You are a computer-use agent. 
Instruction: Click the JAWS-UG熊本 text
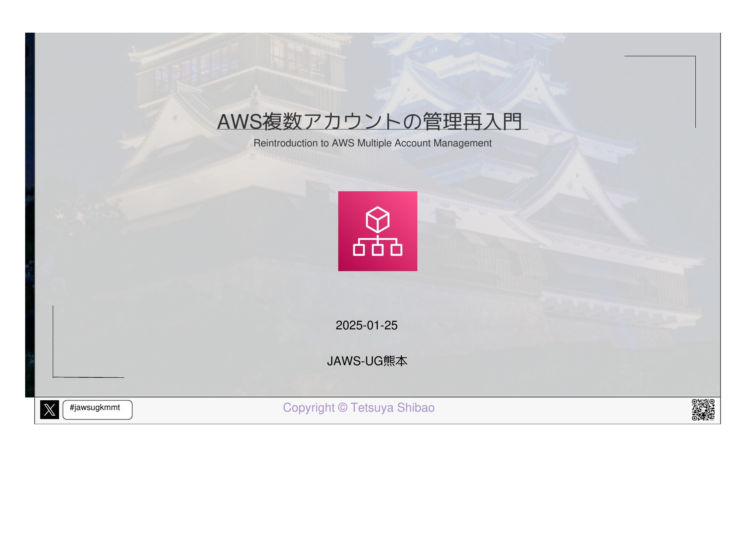click(367, 361)
